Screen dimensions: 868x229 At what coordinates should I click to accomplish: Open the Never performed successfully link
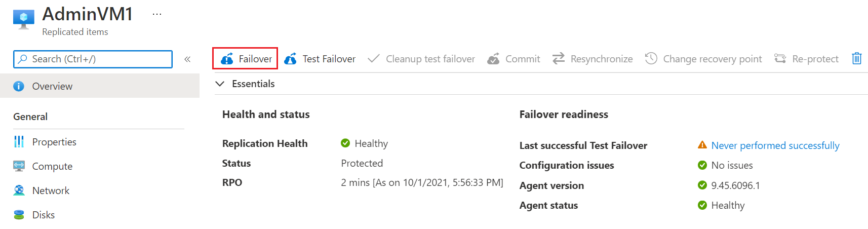[x=775, y=145]
